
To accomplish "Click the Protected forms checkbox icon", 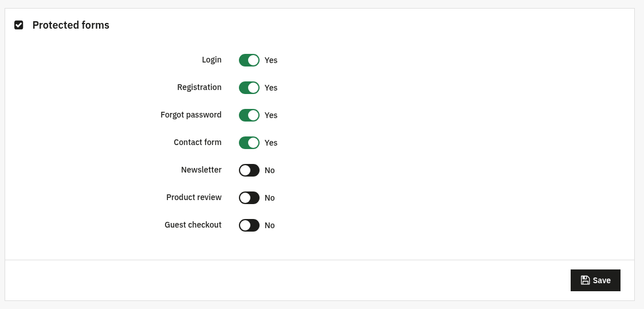I will pyautogui.click(x=18, y=25).
